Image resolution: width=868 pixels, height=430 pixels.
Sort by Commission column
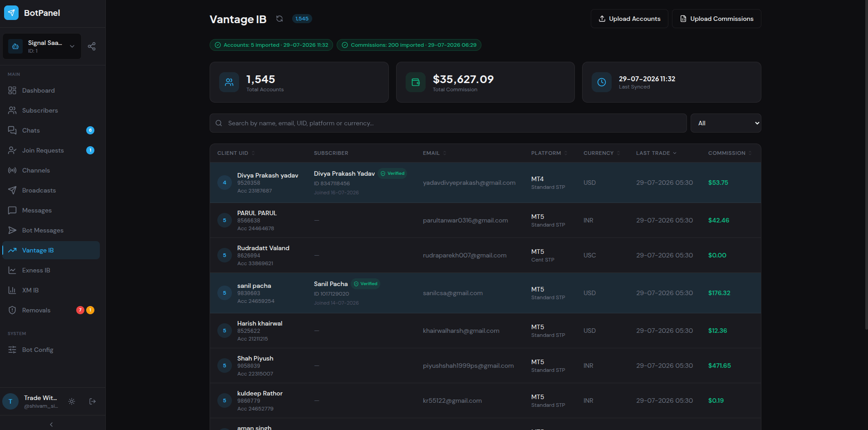point(730,153)
